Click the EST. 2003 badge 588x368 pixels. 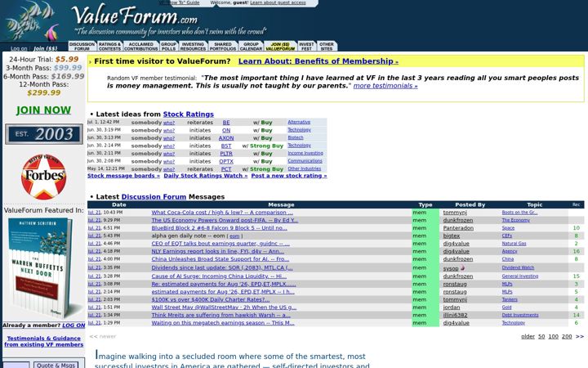pos(44,134)
